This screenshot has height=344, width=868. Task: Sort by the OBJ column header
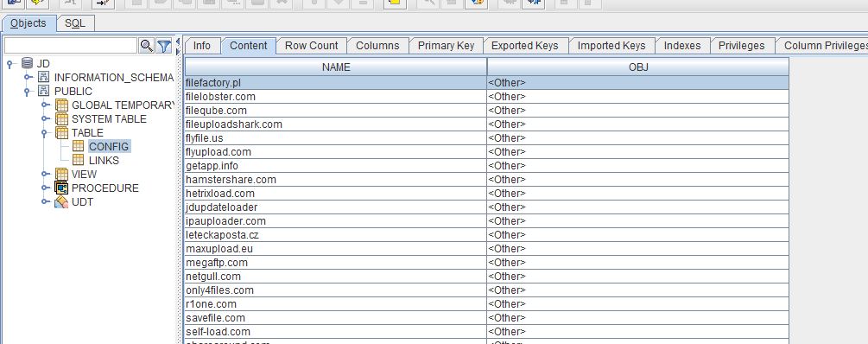638,67
